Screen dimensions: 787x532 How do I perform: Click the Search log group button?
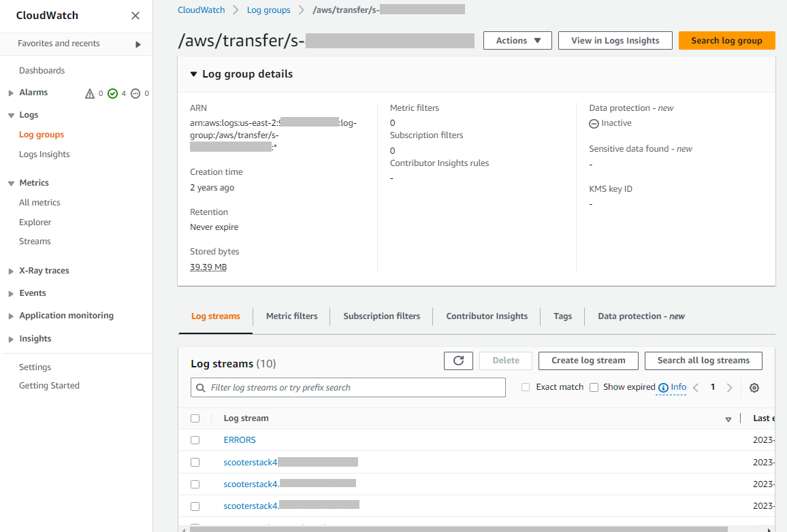click(726, 41)
